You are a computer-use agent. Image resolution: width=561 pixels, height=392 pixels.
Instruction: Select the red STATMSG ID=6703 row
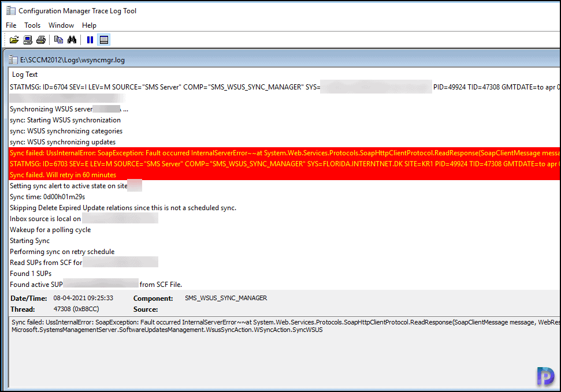click(x=285, y=164)
